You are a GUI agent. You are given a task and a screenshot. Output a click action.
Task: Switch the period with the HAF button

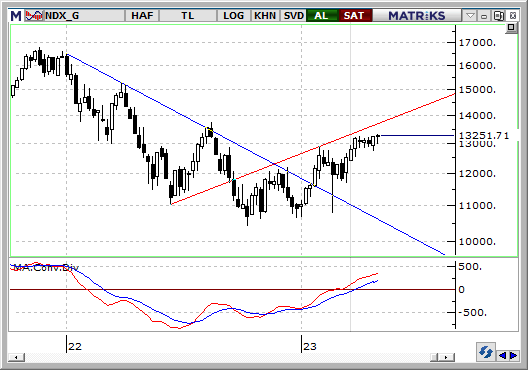(x=142, y=15)
